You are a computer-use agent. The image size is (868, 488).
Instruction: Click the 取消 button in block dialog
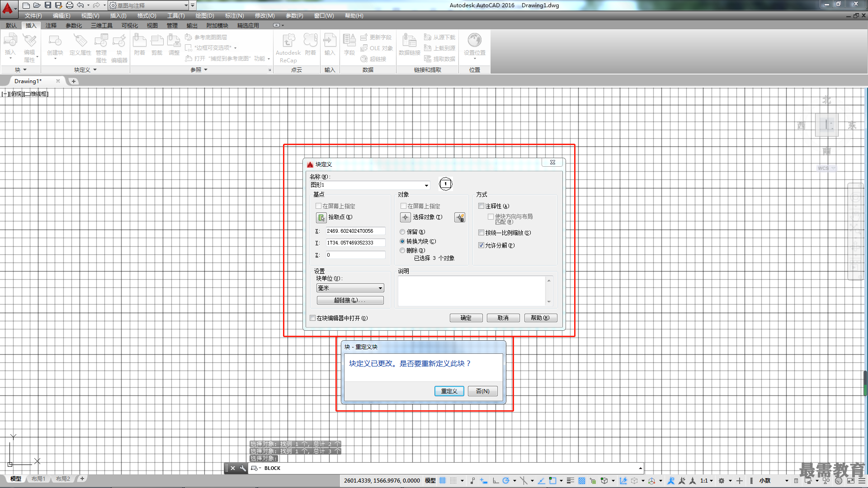503,318
